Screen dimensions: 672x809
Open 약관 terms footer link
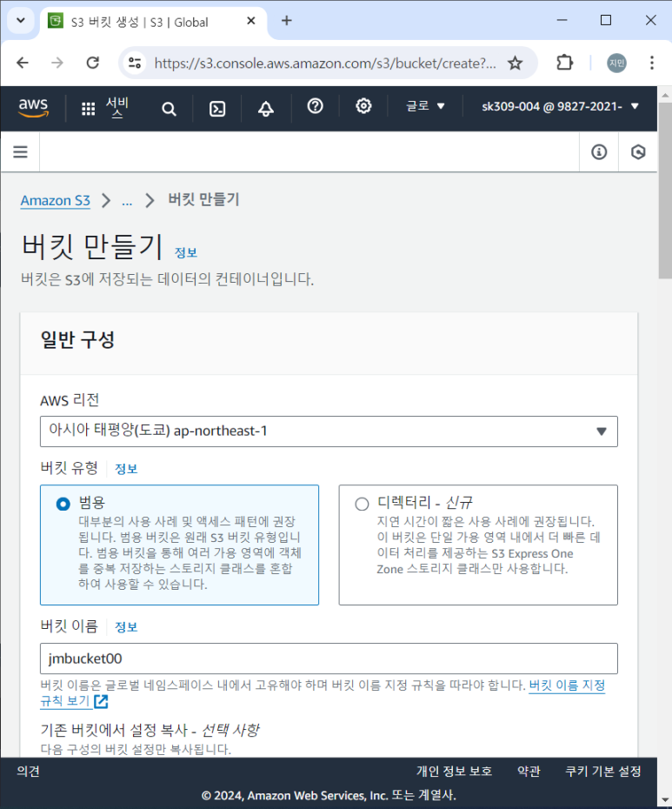pos(529,772)
